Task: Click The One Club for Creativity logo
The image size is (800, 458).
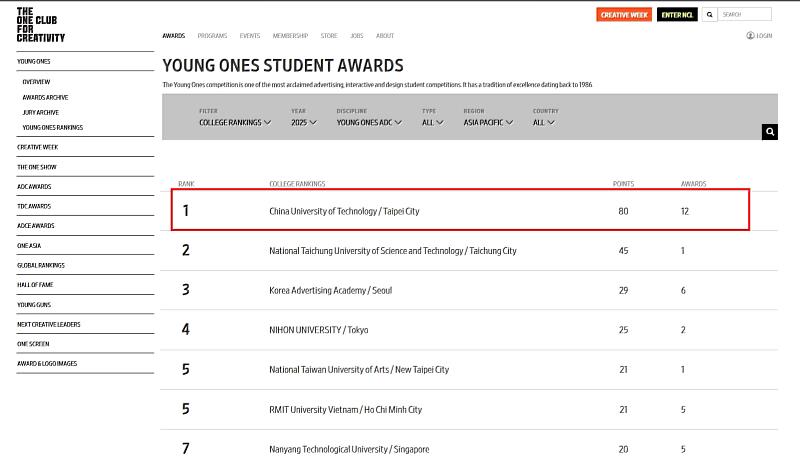Action: click(41, 24)
